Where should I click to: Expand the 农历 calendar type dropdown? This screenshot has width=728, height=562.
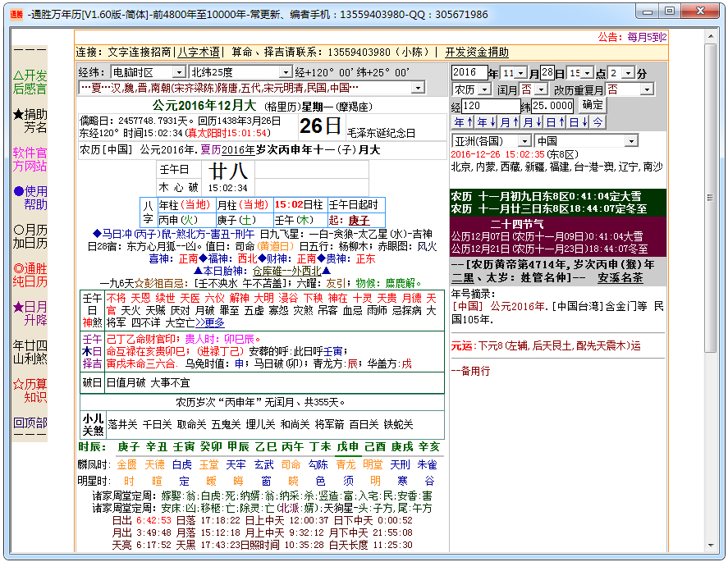click(x=485, y=89)
